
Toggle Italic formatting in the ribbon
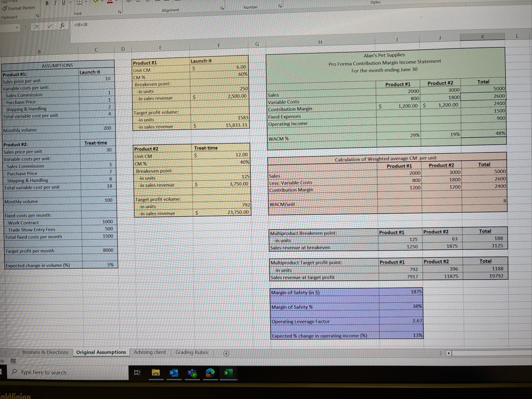click(55, 3)
